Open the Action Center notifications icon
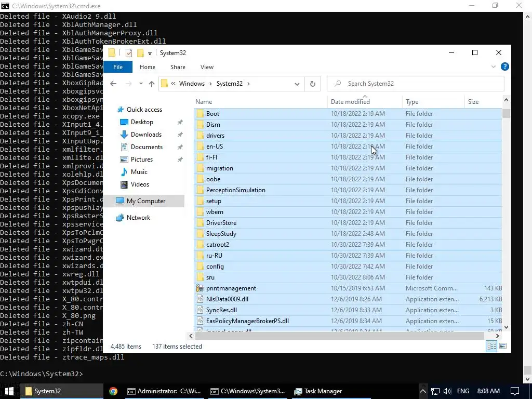532x399 pixels. coord(515,392)
